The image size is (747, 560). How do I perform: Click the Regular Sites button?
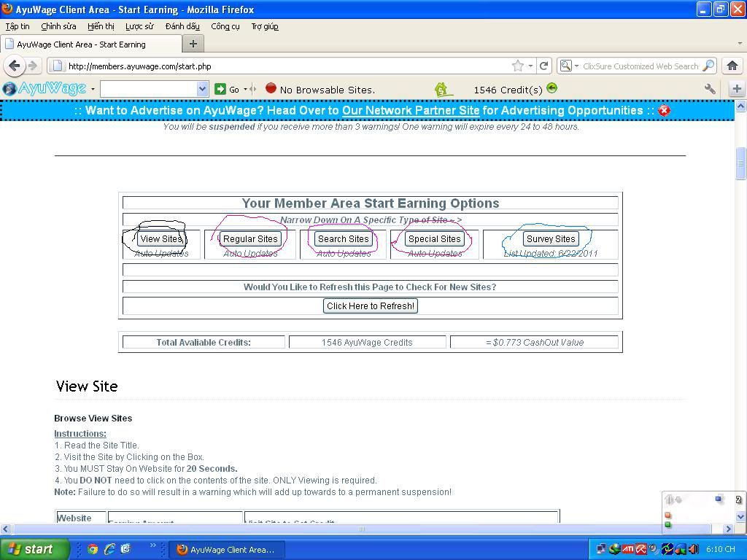(250, 239)
